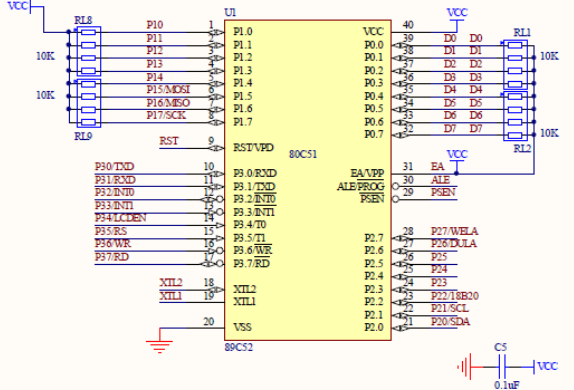Screen dimensions: 574x390
Task: Select the VCC power port above EA
Action: pos(457,159)
